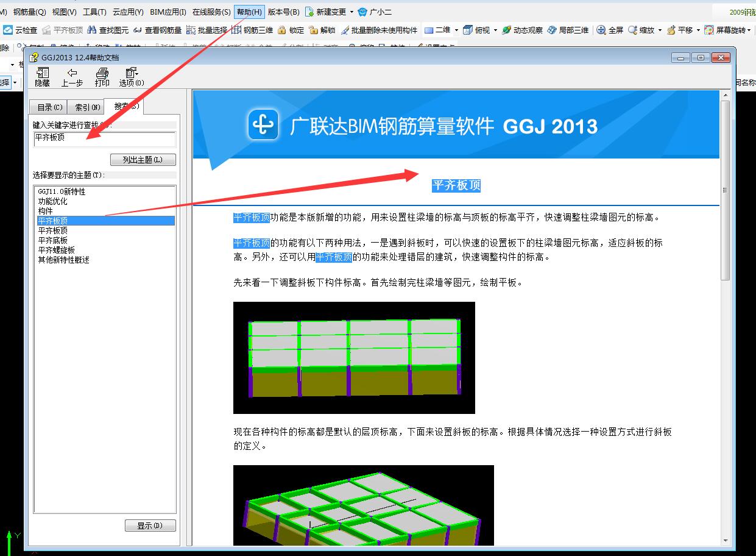The width and height of the screenshot is (756, 556).
Task: Select topic 平齐底板
Action: pos(52,240)
